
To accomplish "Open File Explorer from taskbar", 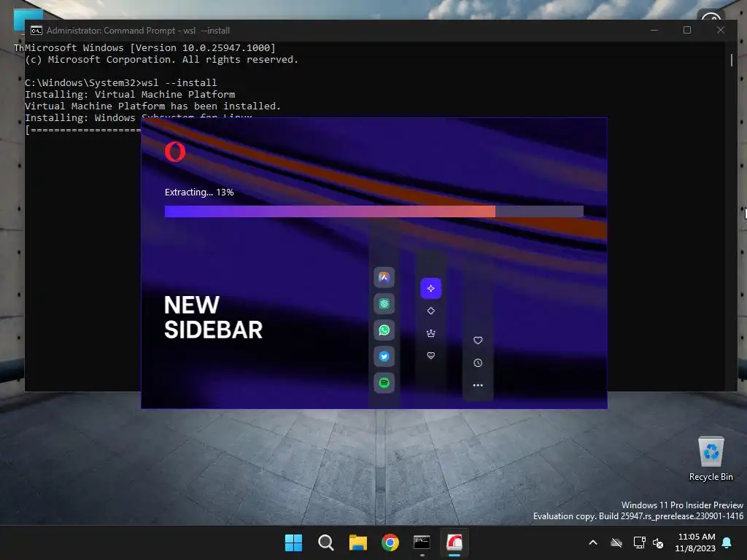I will (357, 542).
